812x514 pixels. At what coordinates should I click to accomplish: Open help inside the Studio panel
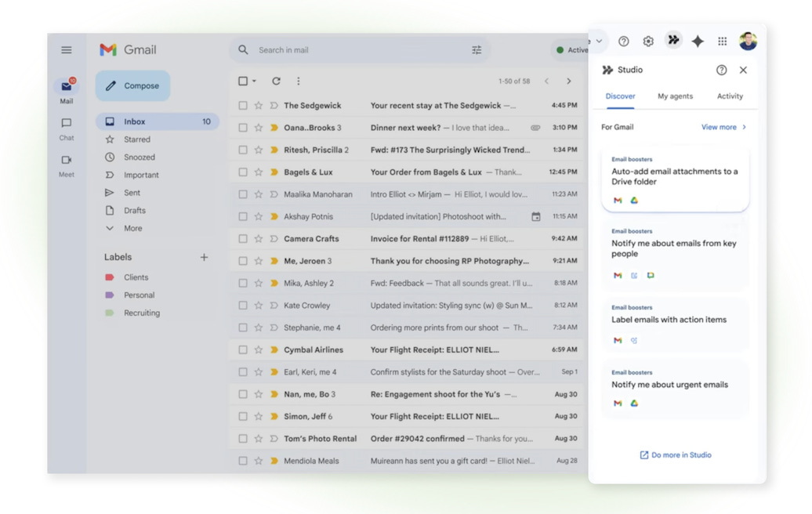pyautogui.click(x=721, y=70)
